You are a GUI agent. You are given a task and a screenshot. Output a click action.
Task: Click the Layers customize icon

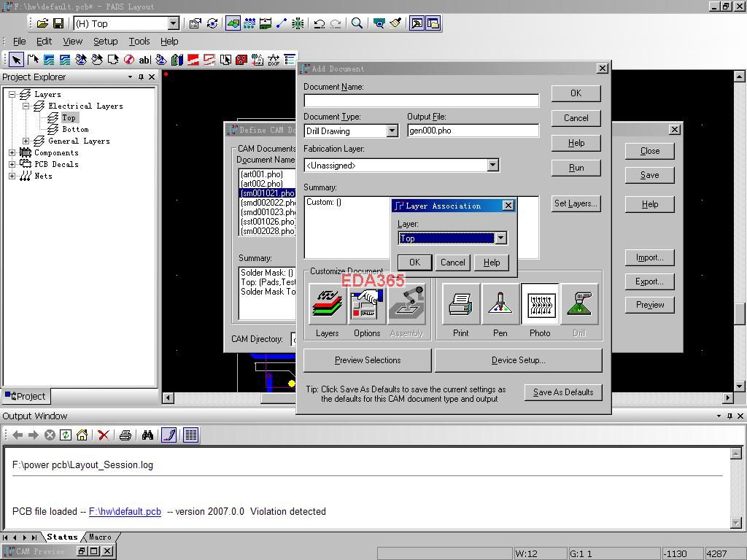pyautogui.click(x=328, y=304)
